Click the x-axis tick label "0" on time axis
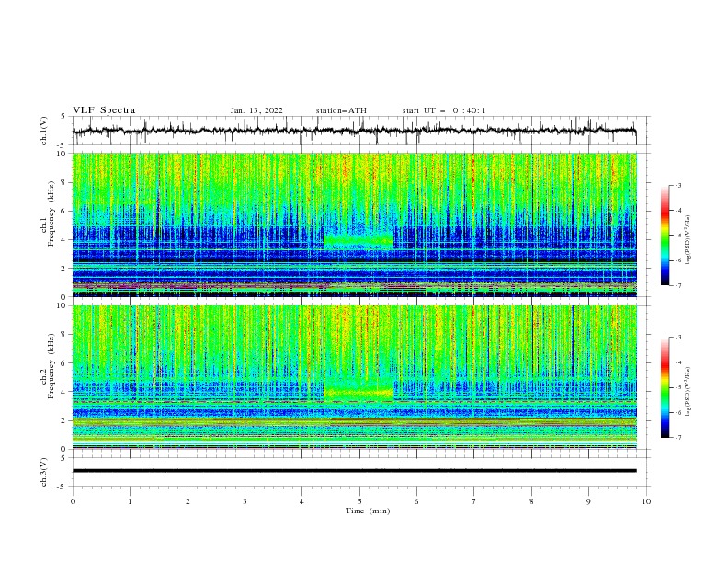728x563 pixels. [73, 501]
